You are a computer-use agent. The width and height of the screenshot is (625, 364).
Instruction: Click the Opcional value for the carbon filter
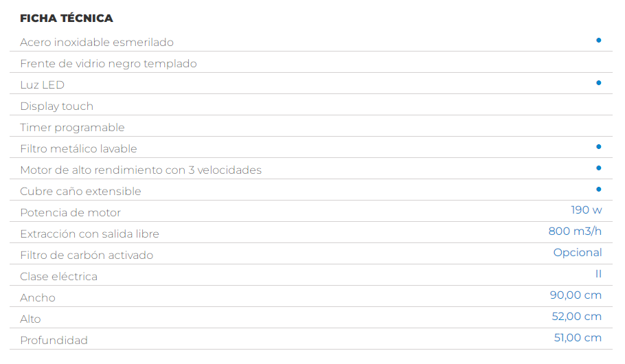577,253
